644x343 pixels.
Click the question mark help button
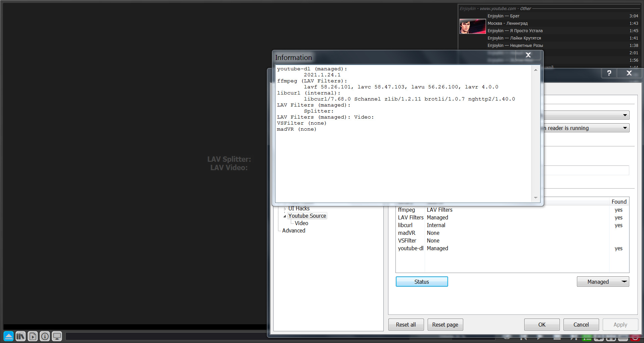coord(609,73)
